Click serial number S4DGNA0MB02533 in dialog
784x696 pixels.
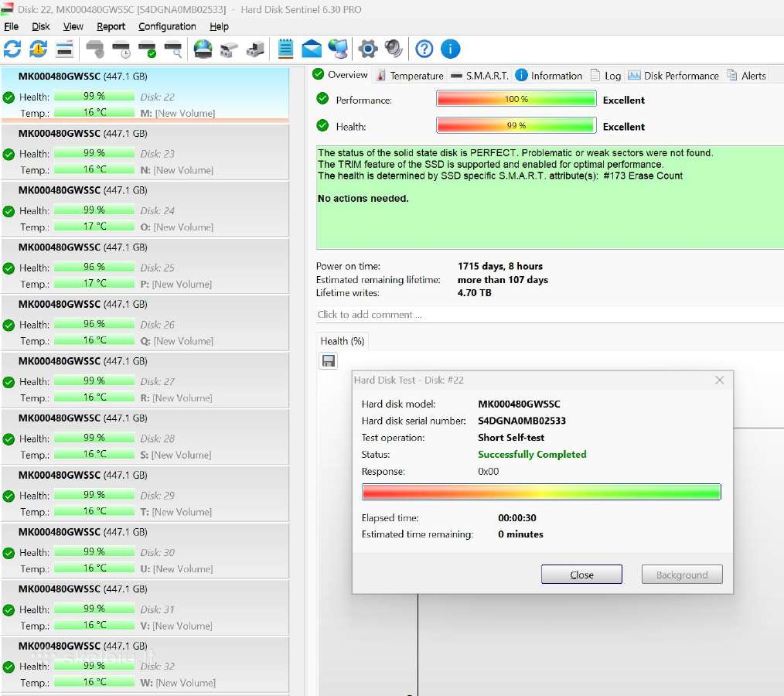(521, 421)
